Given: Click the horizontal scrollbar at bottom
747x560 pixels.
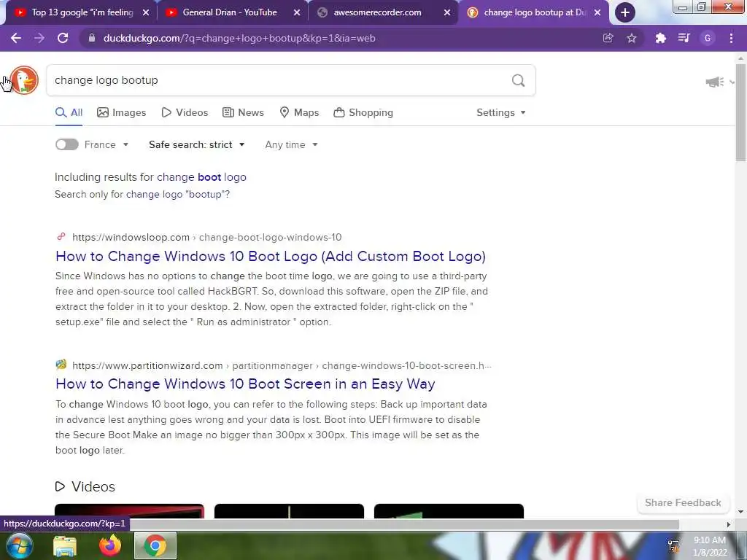Looking at the screenshot, I should click(405, 524).
